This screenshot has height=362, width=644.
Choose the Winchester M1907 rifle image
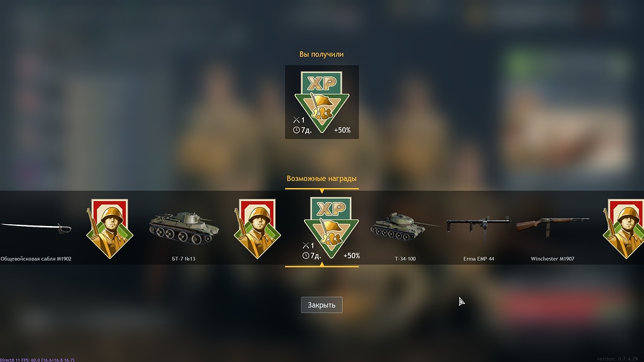point(553,227)
